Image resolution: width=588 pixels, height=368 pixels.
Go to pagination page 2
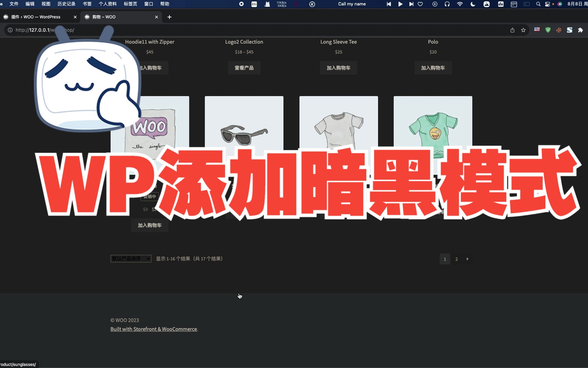pos(456,259)
